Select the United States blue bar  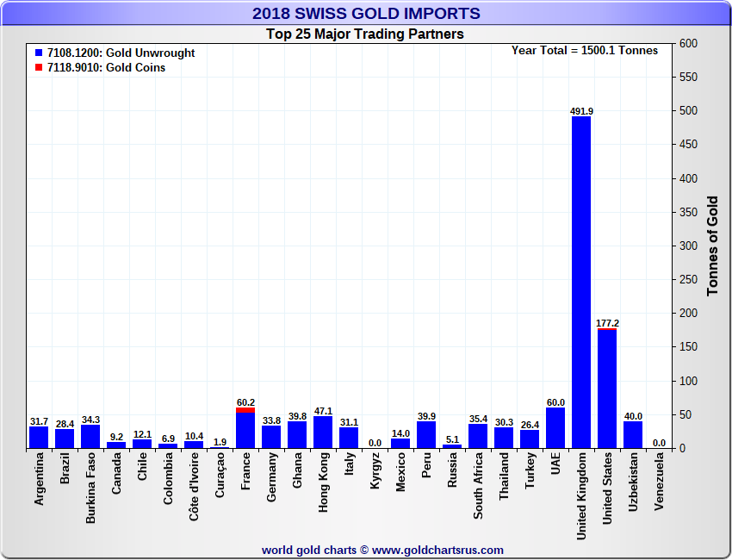click(607, 389)
